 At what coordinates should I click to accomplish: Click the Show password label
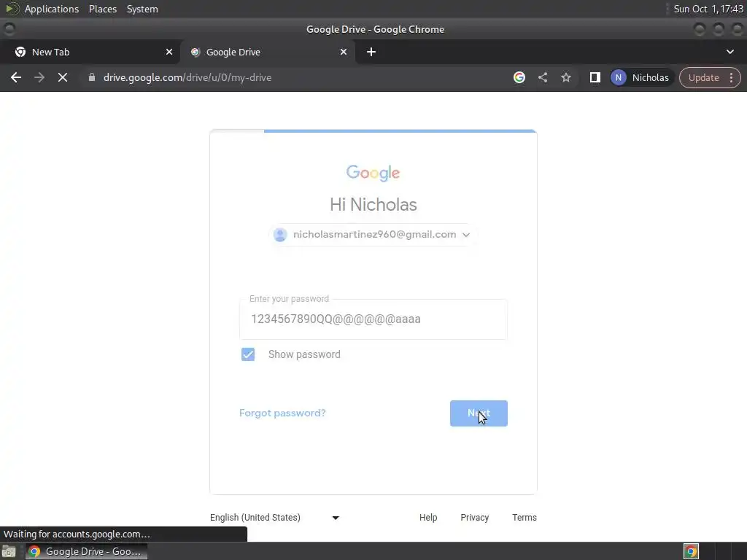click(x=304, y=354)
